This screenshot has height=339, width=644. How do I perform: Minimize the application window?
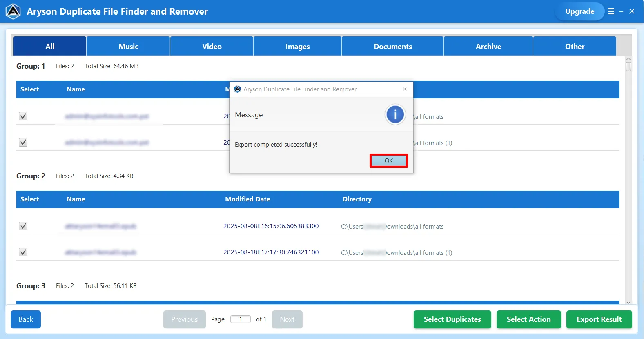621,11
